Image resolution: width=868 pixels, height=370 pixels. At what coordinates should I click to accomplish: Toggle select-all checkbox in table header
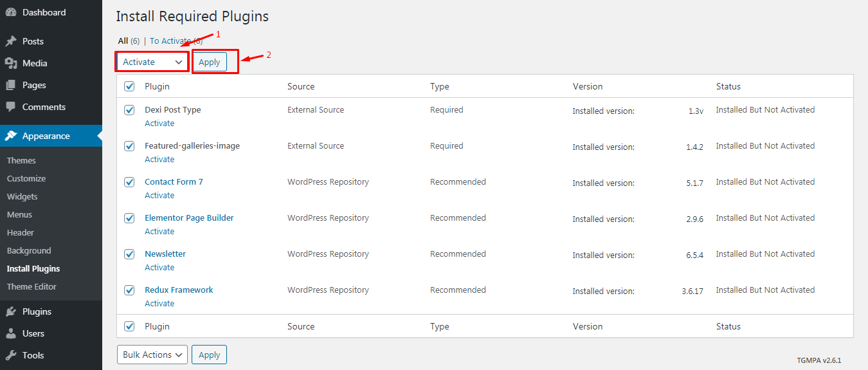[129, 86]
